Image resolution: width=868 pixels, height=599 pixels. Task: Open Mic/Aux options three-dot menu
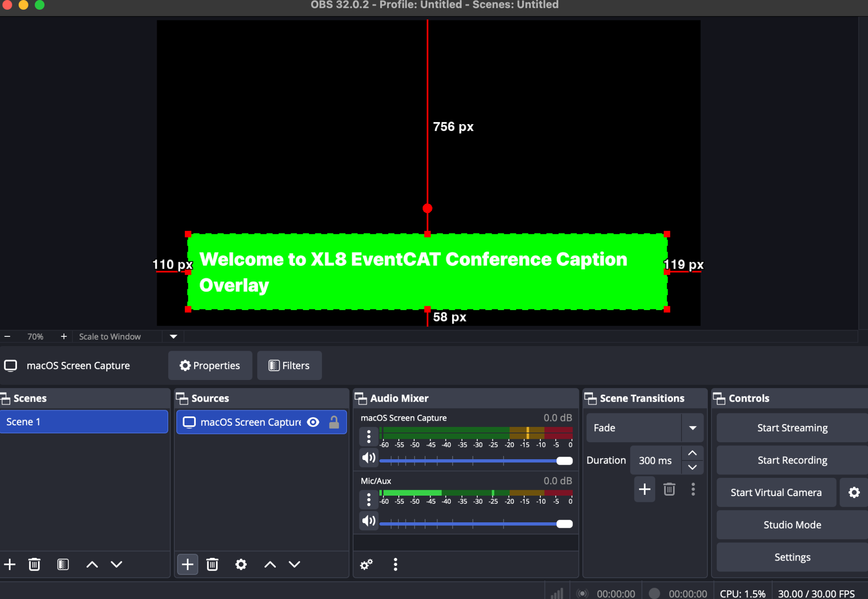[x=369, y=499]
